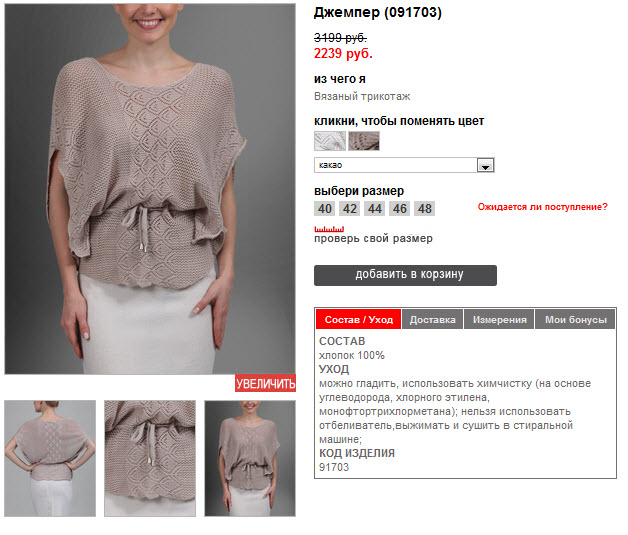Open the какао color select box
This screenshot has height=535, width=628.
click(404, 165)
